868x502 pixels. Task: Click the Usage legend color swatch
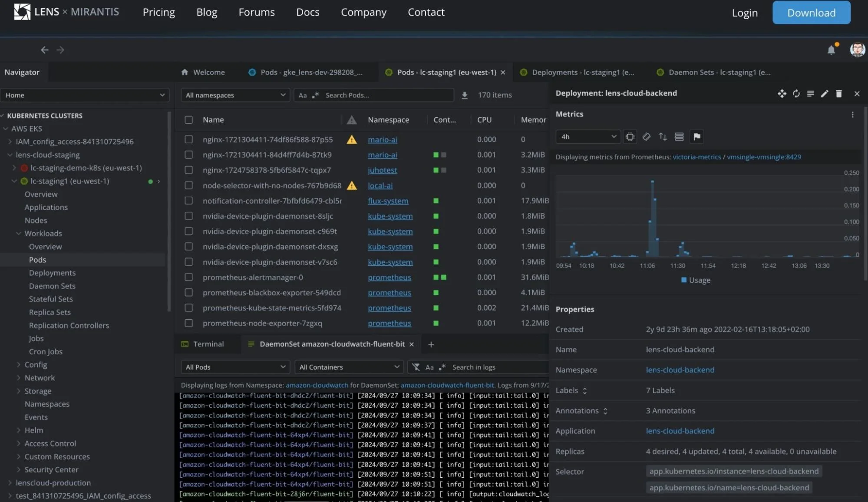[684, 281]
